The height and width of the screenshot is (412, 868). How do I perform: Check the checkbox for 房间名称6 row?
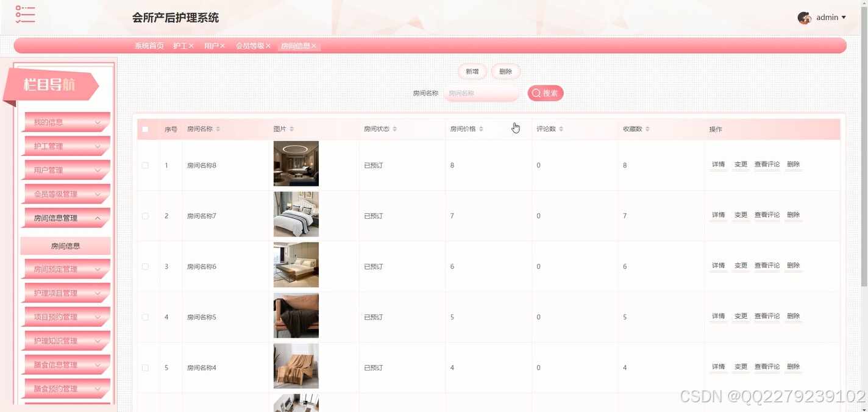pyautogui.click(x=145, y=266)
